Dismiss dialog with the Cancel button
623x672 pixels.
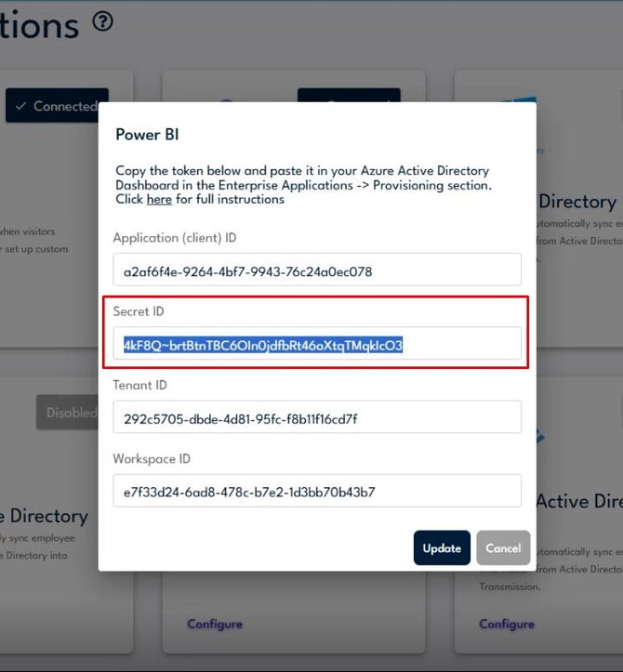503,547
